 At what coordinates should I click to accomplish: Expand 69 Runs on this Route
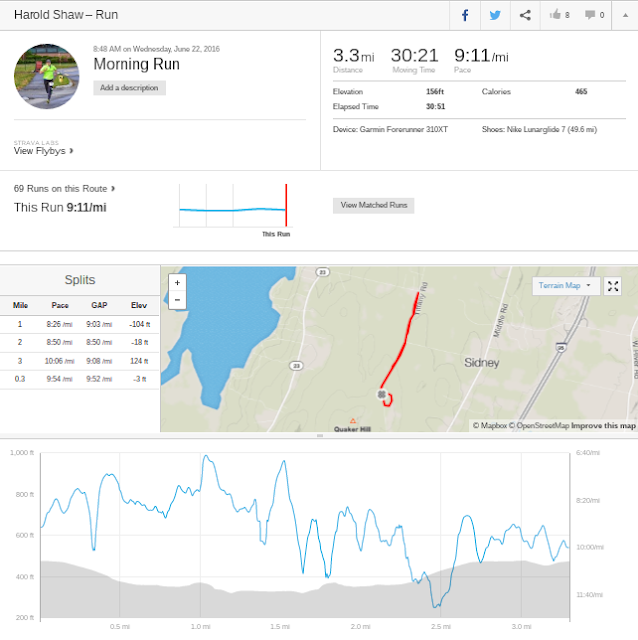pyautogui.click(x=64, y=188)
